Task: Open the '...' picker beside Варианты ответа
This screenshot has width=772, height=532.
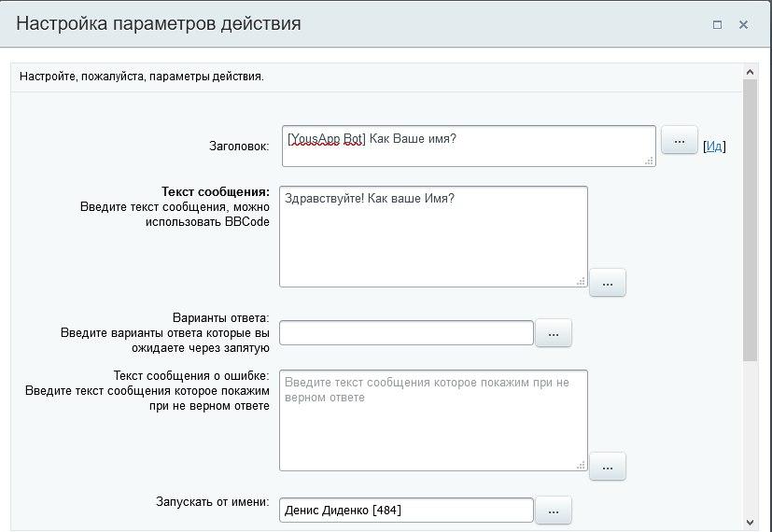Action: (553, 333)
